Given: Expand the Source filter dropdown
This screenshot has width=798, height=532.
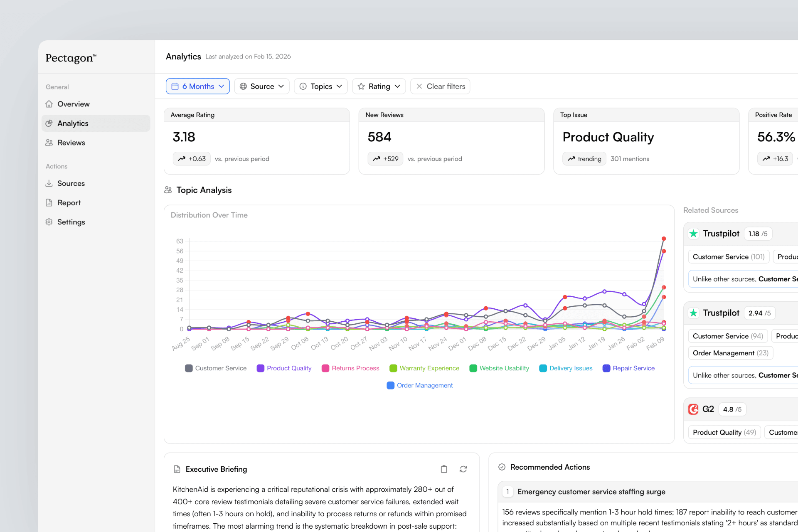Looking at the screenshot, I should pyautogui.click(x=262, y=86).
